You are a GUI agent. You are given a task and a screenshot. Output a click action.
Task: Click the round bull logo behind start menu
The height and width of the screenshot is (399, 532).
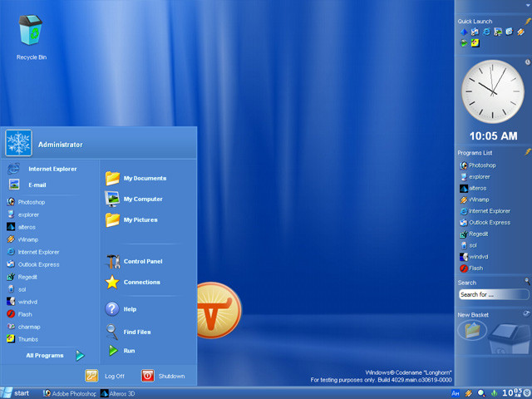[219, 310]
